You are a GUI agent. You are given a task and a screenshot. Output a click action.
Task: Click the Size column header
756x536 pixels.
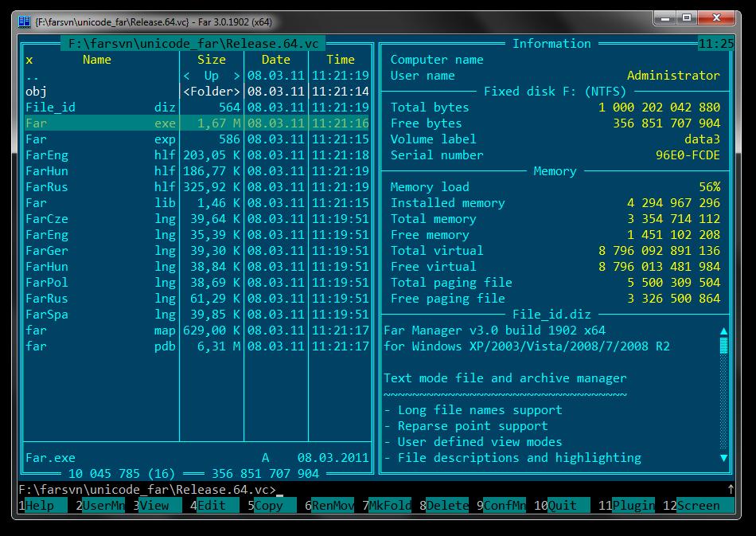coord(211,60)
